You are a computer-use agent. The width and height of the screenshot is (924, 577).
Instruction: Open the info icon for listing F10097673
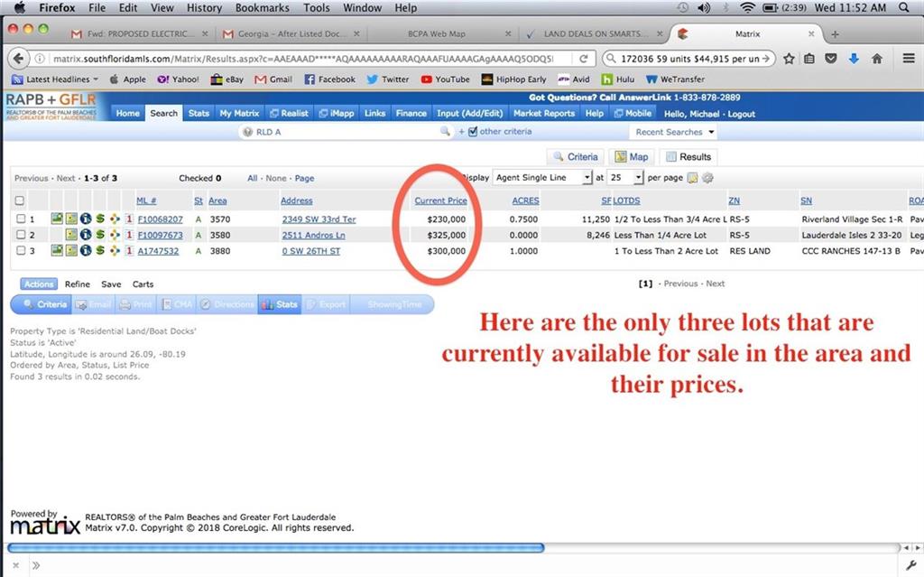coord(85,235)
